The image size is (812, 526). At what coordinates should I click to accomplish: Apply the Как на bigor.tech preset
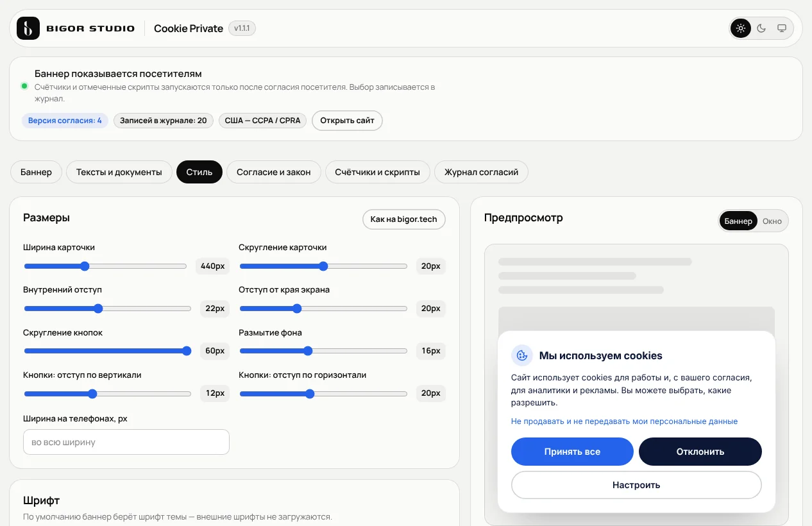[403, 219]
